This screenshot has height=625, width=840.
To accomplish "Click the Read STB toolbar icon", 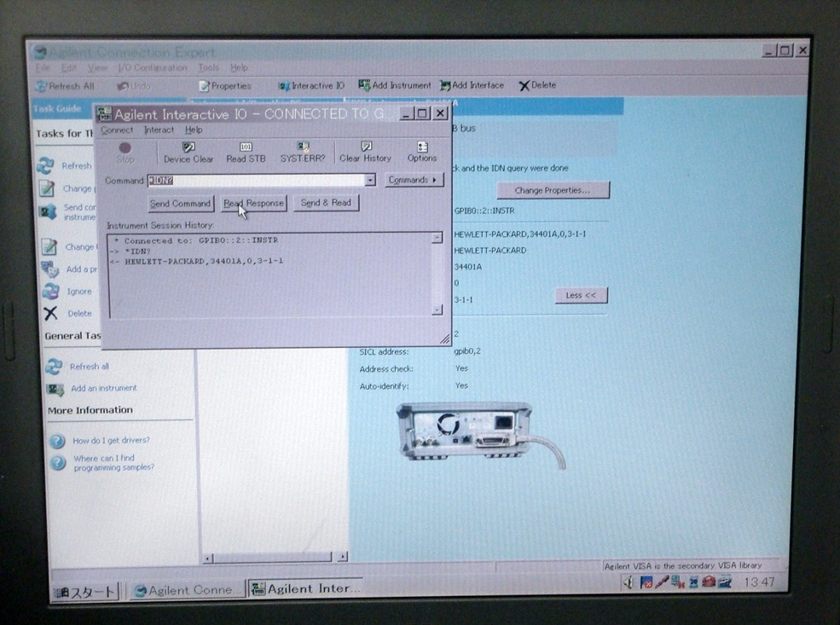I will pyautogui.click(x=246, y=153).
